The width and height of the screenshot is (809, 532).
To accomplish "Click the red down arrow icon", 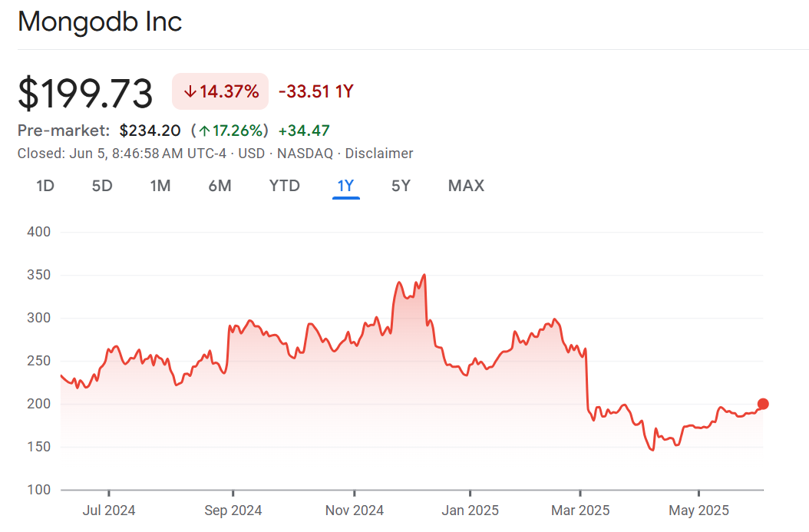I will coord(190,92).
